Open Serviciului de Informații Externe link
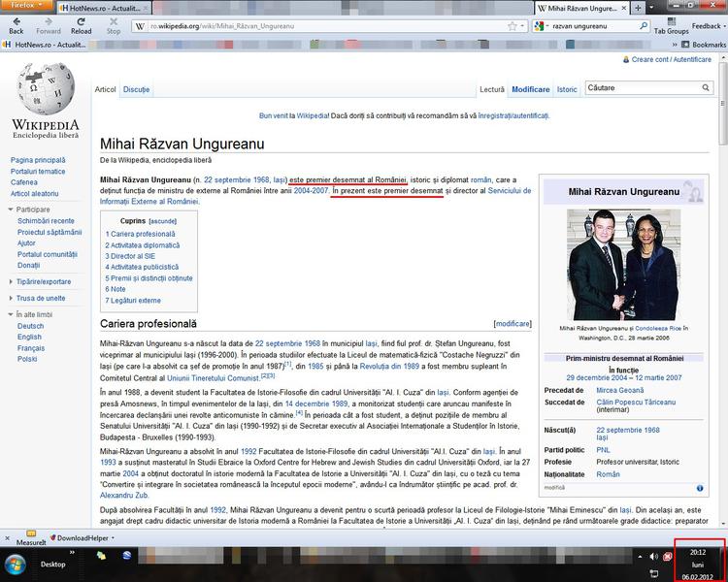Screen dimensions: 728x582 [510, 191]
